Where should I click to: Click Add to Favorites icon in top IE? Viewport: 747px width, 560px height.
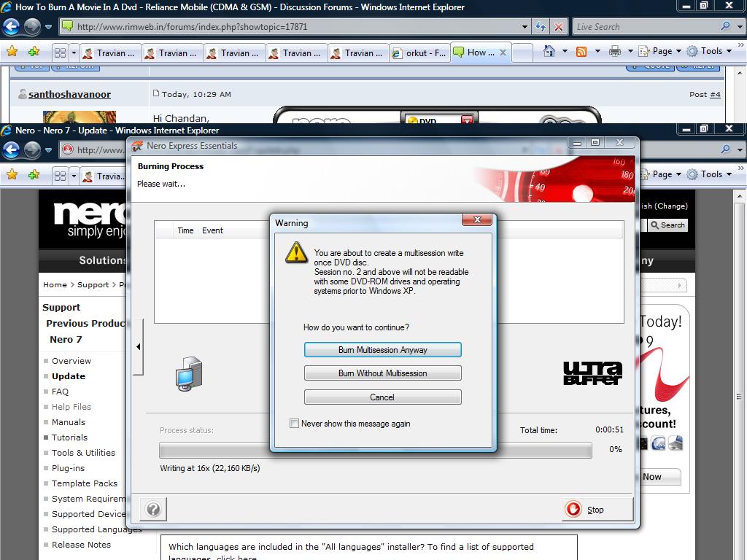(34, 52)
